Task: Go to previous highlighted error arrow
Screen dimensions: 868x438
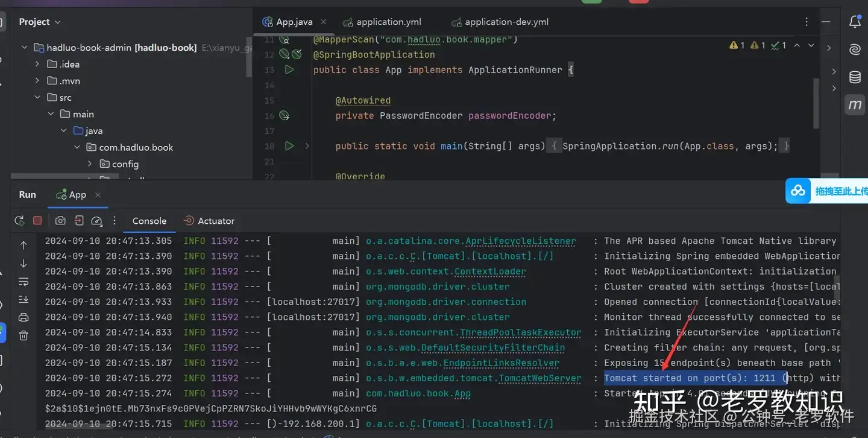Action: pos(797,45)
